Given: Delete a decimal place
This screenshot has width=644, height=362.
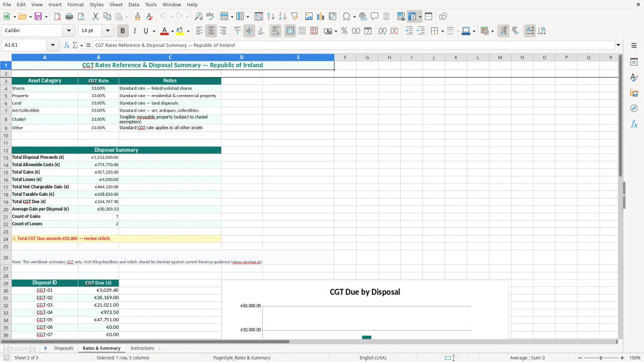Looking at the screenshot, I should click(x=394, y=31).
